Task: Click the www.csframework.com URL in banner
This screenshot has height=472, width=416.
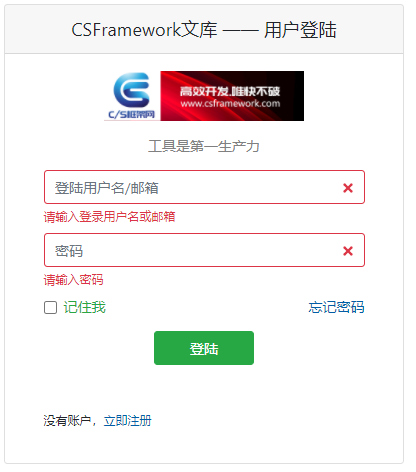Action: tap(230, 104)
